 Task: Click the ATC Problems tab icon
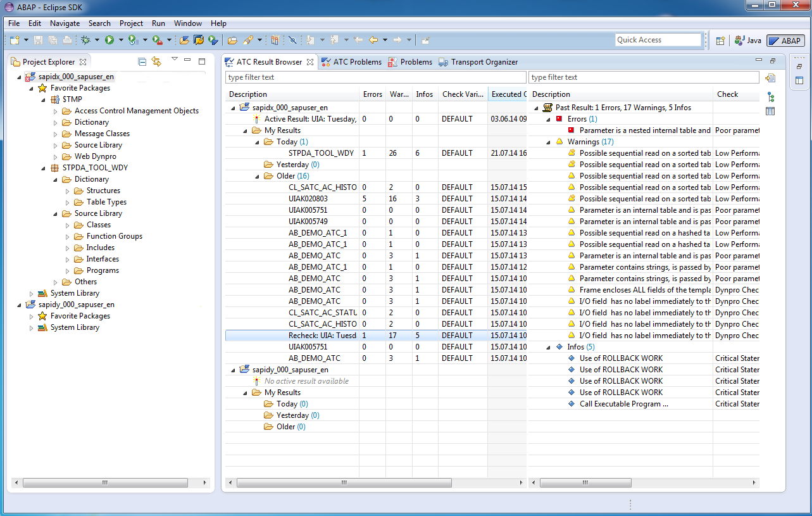[x=326, y=62]
